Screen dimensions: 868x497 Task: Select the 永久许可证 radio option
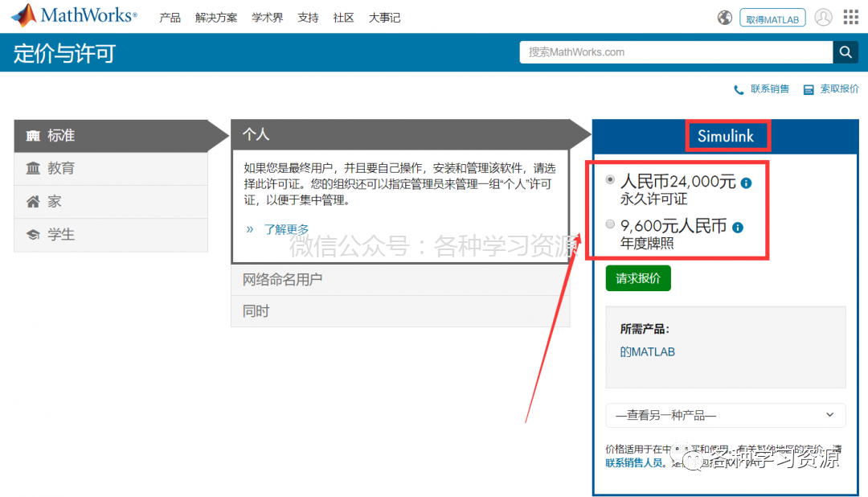[x=610, y=179]
